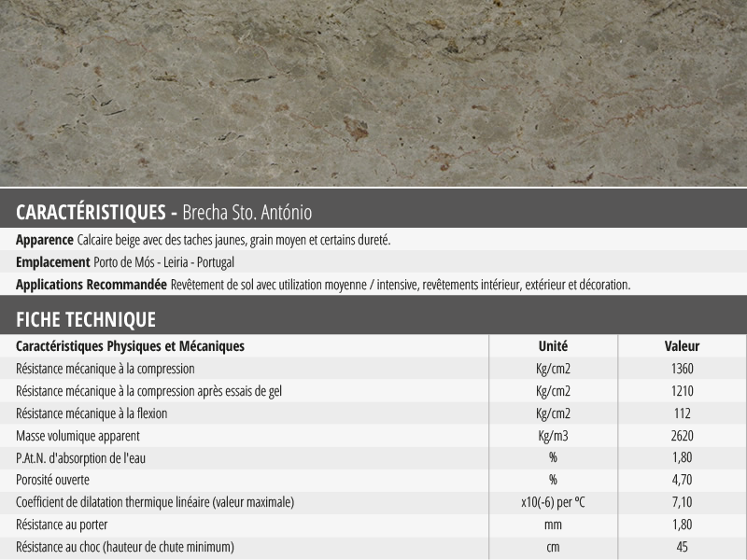Click the Emplacement Porto de Mós row
The width and height of the screenshot is (747, 560).
click(x=373, y=262)
